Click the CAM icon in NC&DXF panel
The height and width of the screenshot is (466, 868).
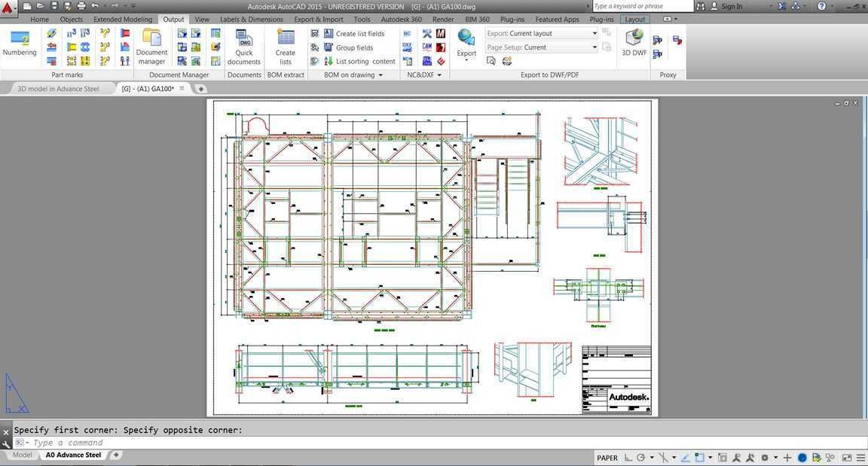pos(426,47)
